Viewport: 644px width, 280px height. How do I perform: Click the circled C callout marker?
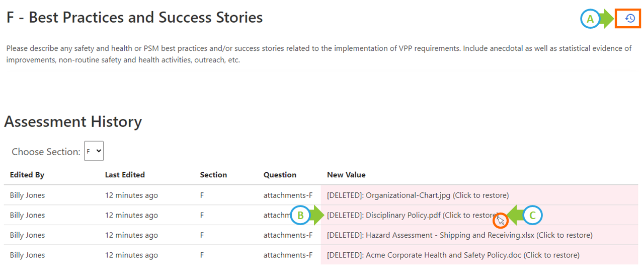pos(533,216)
